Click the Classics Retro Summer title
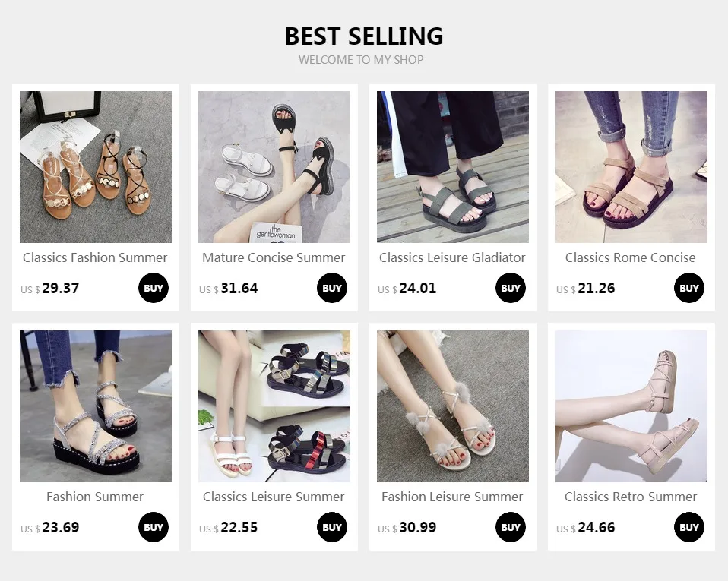Viewport: 728px width, 581px height. [x=631, y=497]
